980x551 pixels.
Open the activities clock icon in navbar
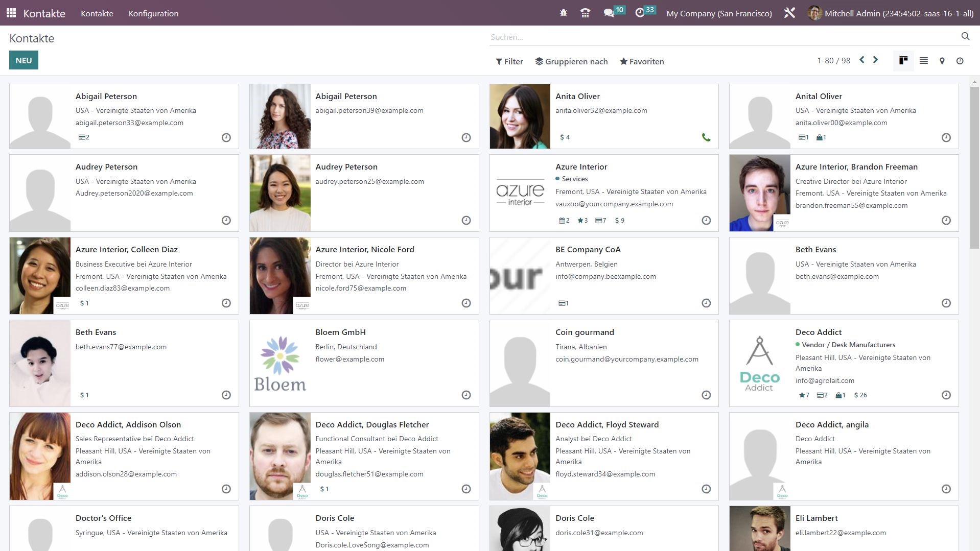[640, 13]
